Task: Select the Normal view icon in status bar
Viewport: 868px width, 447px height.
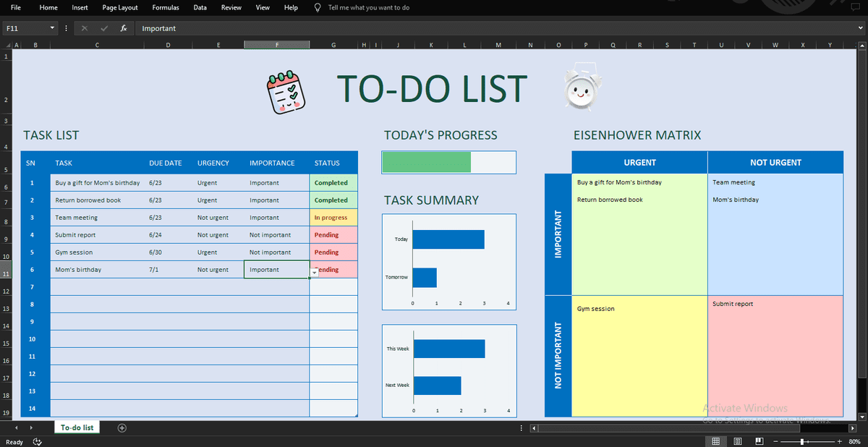Action: 715,440
